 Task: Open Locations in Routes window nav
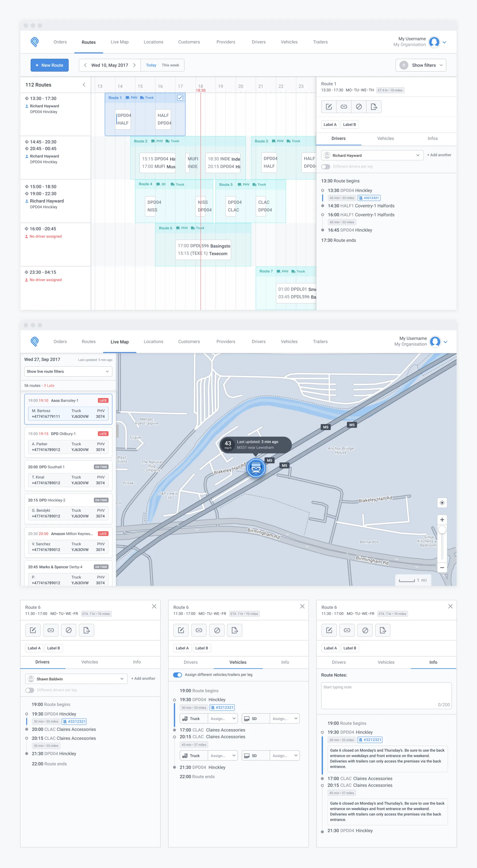[153, 42]
